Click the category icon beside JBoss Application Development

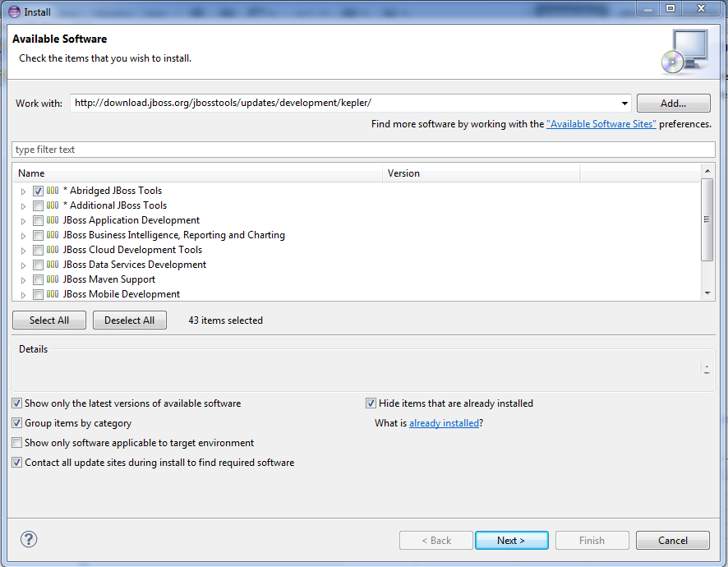click(x=53, y=220)
